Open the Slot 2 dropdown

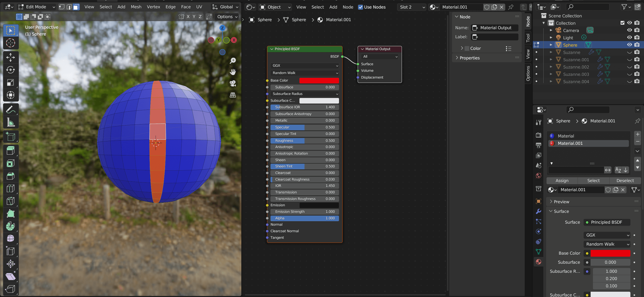(x=412, y=7)
